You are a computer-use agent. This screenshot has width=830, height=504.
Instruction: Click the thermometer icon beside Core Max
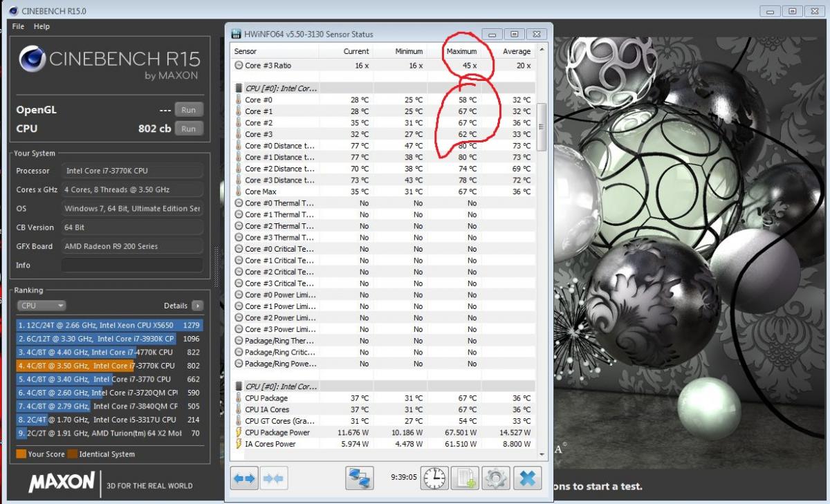coord(239,192)
